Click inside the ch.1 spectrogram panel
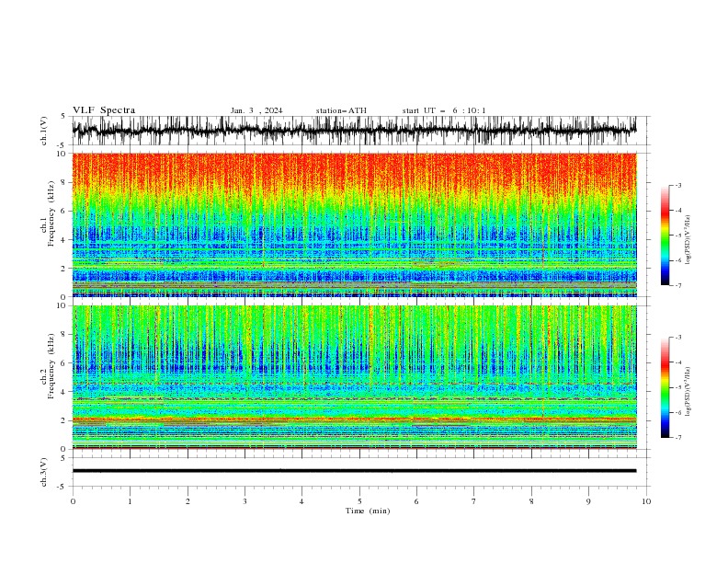Image resolution: width=728 pixels, height=563 pixels. click(354, 224)
